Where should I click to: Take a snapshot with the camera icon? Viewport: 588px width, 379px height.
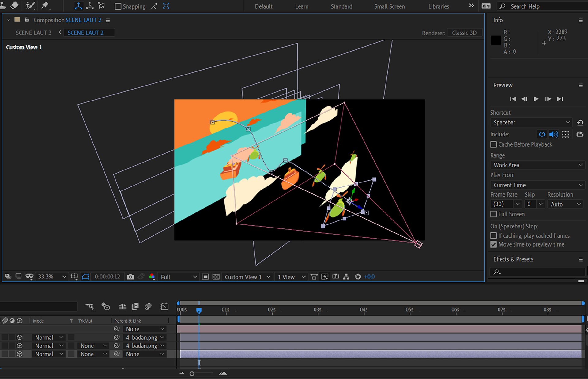click(130, 277)
